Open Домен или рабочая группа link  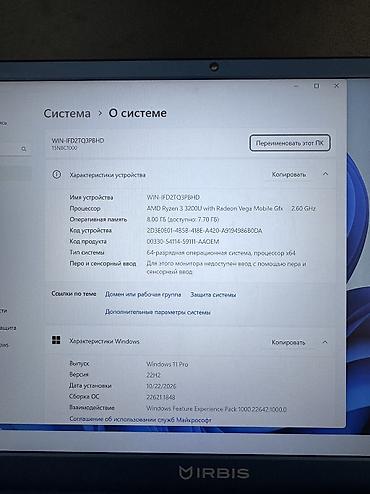(143, 295)
